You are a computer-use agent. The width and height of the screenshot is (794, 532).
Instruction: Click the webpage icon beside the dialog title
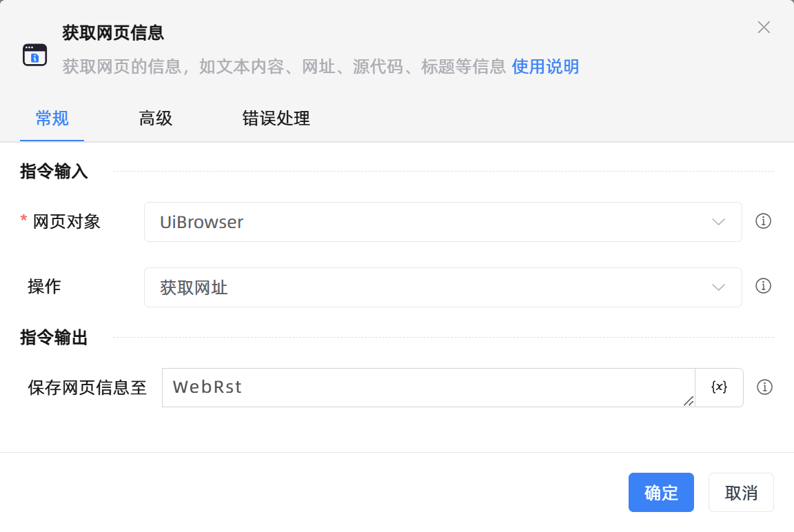(35, 53)
